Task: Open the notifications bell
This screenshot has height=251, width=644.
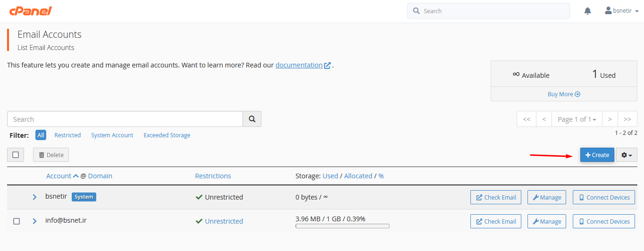Action: pyautogui.click(x=587, y=11)
